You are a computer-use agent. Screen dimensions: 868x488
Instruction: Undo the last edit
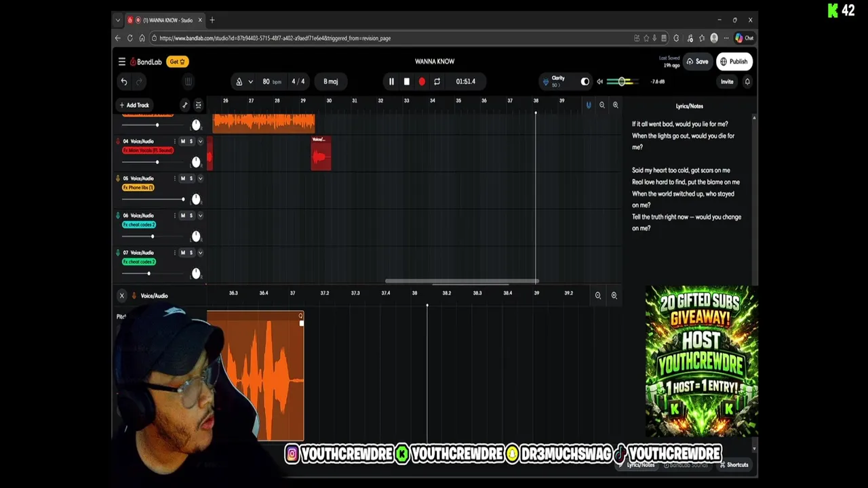(124, 81)
